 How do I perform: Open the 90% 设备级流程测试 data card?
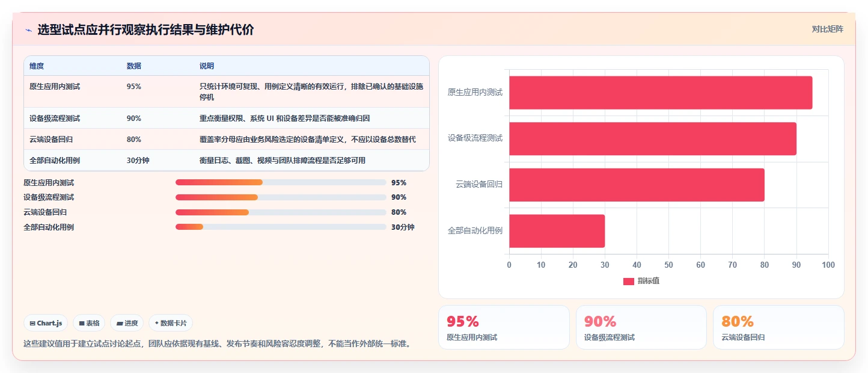point(641,327)
